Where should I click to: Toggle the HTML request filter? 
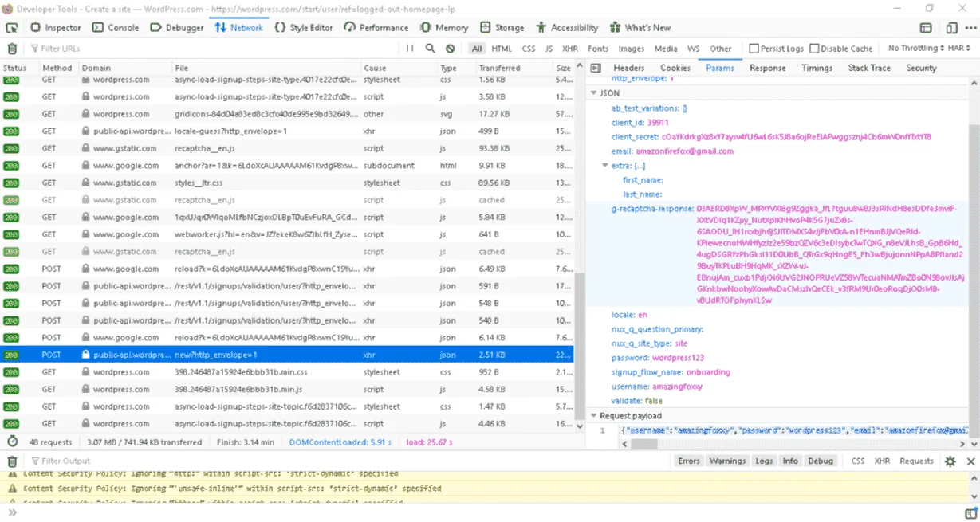point(502,49)
